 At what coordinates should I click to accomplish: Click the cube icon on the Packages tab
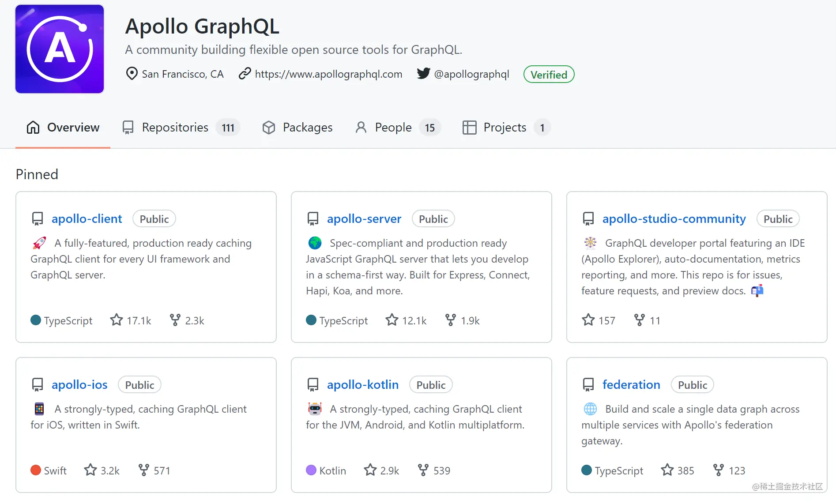[x=269, y=128]
